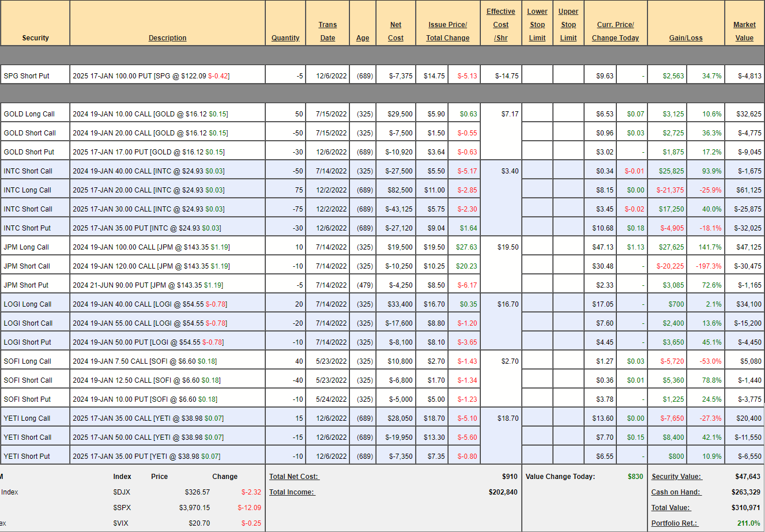Screen dimensions: 765x532
Task: Select the SPG Short Put security cell
Action: (x=27, y=76)
